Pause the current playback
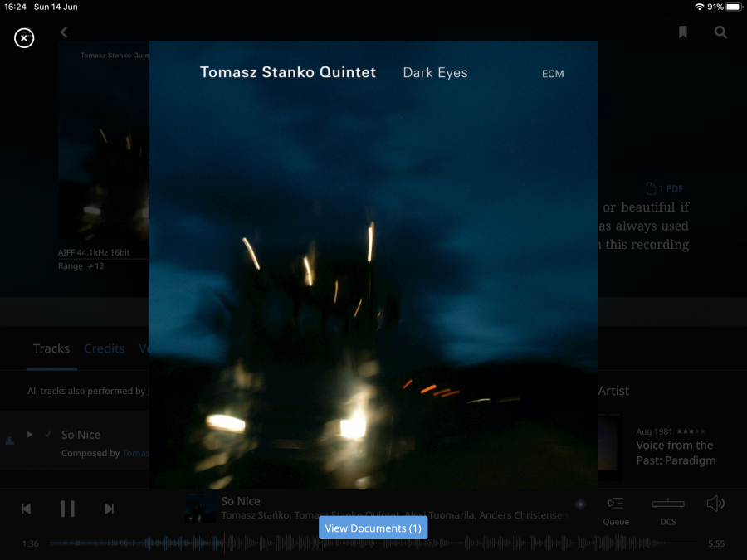Screen dimensions: 747x560 coord(68,509)
